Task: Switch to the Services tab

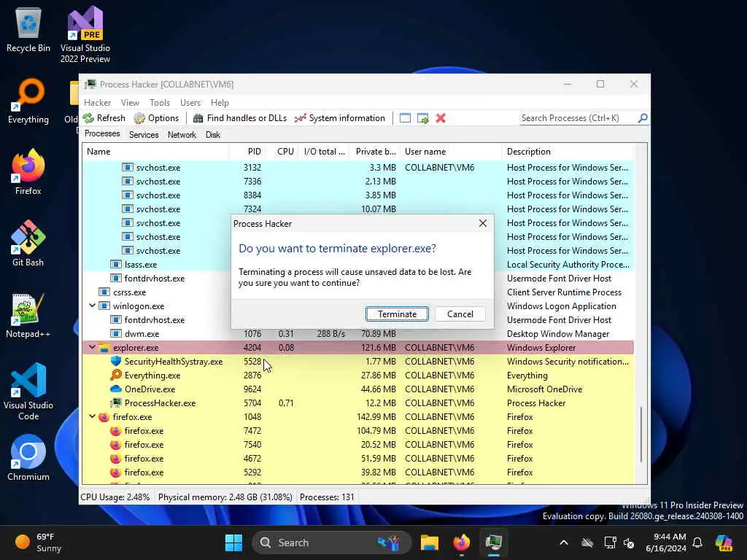Action: coord(144,135)
